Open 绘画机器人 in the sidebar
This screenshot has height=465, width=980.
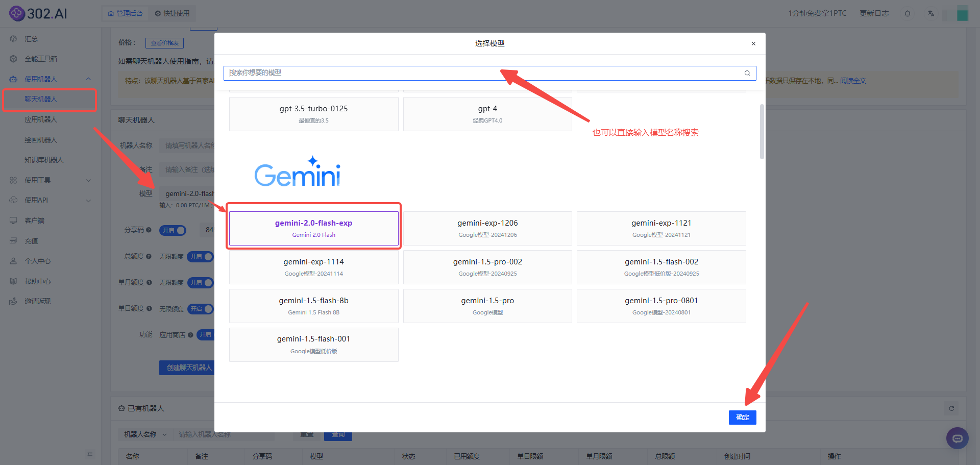tap(41, 140)
